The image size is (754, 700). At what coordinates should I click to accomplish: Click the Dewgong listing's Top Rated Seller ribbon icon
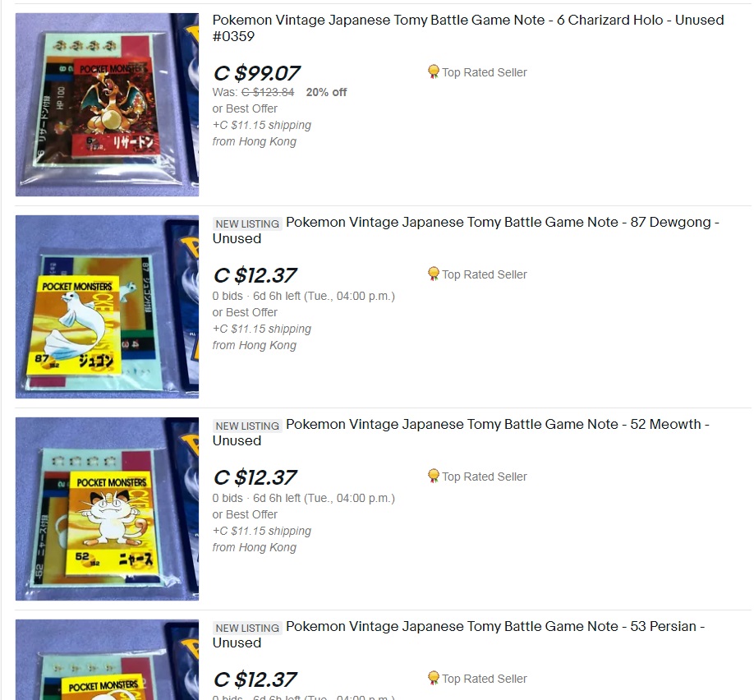click(433, 274)
